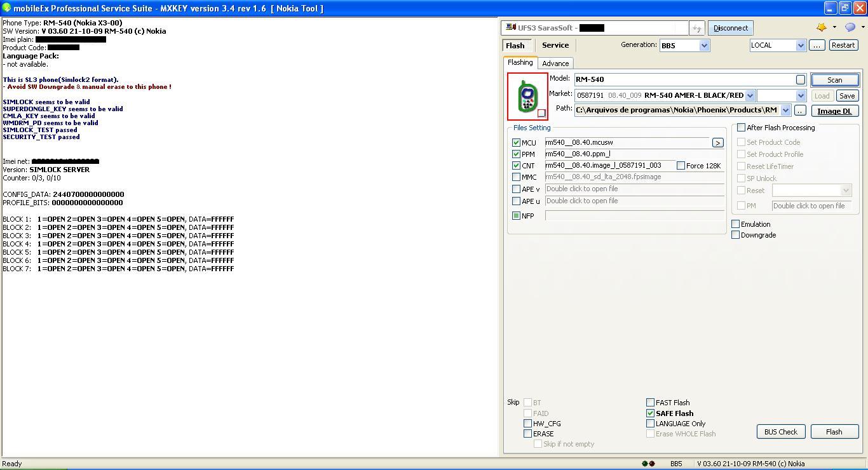This screenshot has height=470, width=868.
Task: Check Force 128K option
Action: click(681, 166)
